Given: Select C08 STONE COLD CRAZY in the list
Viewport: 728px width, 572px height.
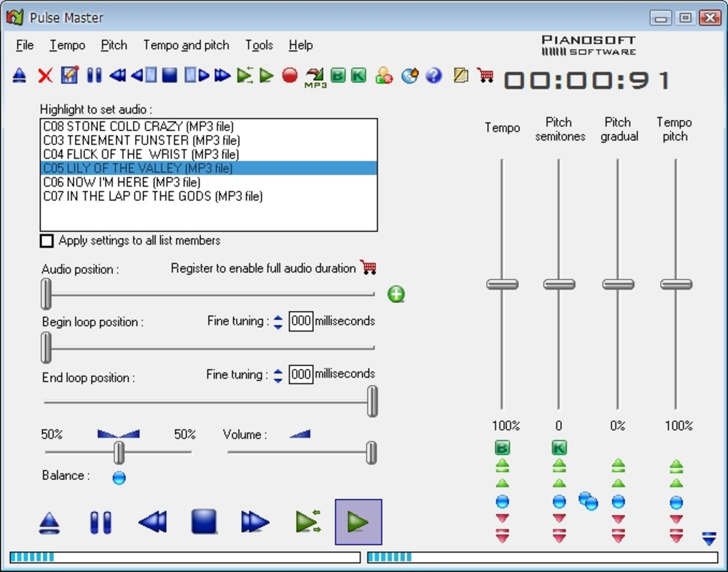Looking at the screenshot, I should pyautogui.click(x=209, y=127).
